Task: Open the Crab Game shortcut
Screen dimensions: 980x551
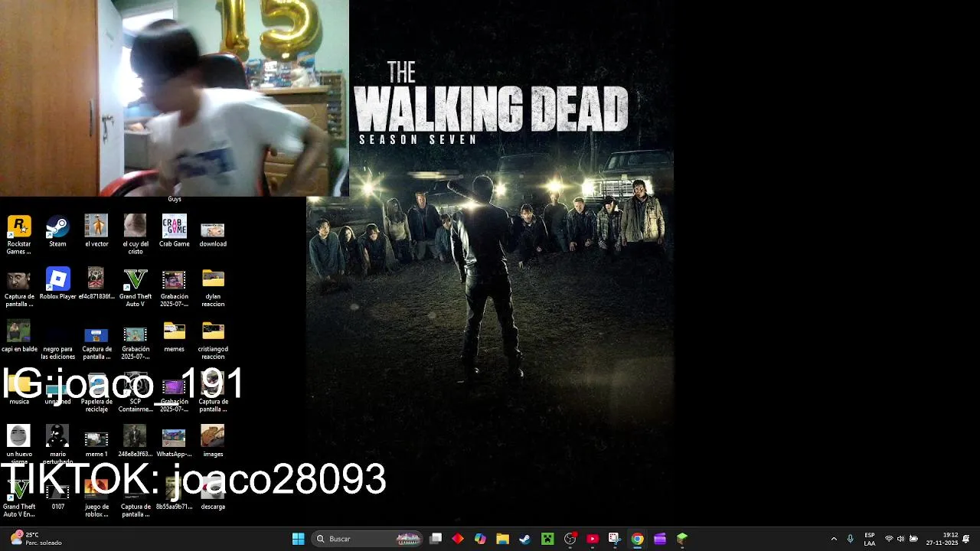Action: pos(174,232)
